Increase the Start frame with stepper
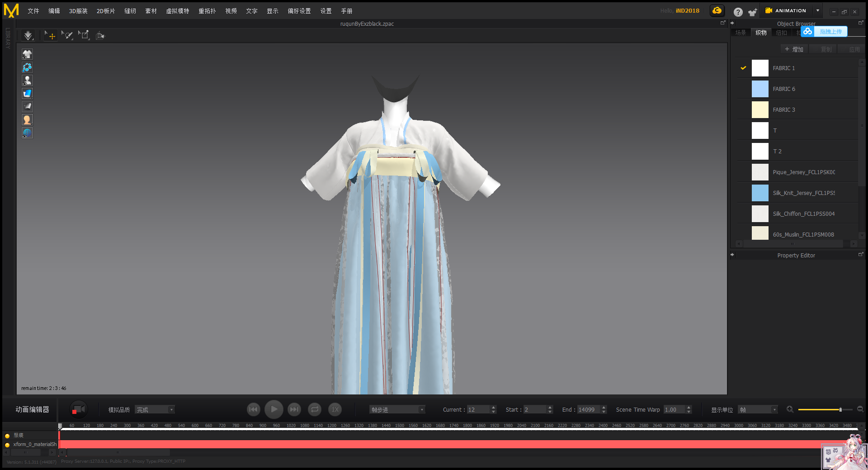The height and width of the screenshot is (470, 868). [x=550, y=408]
